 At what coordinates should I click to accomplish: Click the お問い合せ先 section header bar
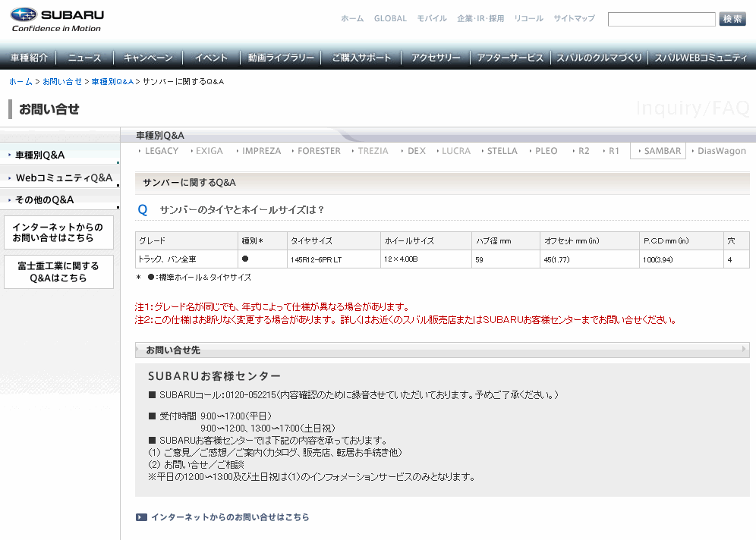(442, 350)
